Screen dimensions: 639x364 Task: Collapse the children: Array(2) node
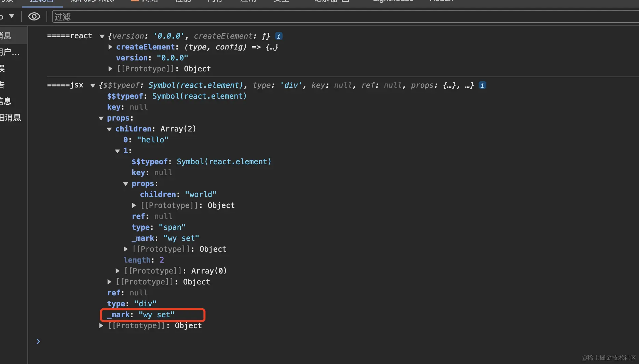tap(109, 129)
